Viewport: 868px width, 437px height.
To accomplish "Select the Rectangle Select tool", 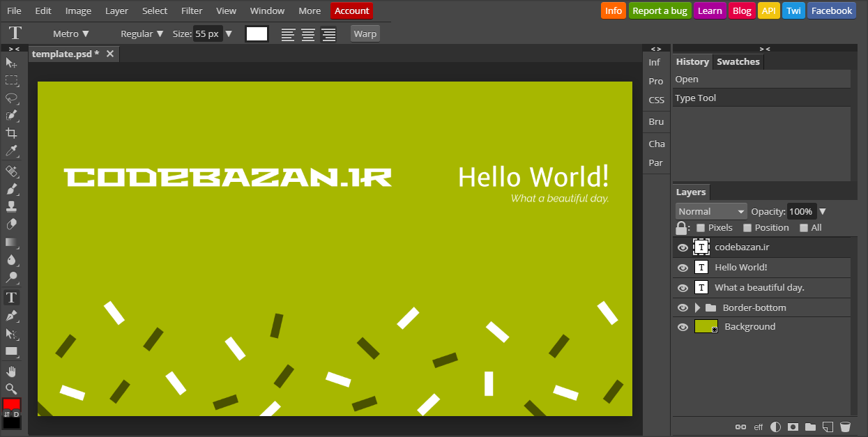I will pos(12,80).
